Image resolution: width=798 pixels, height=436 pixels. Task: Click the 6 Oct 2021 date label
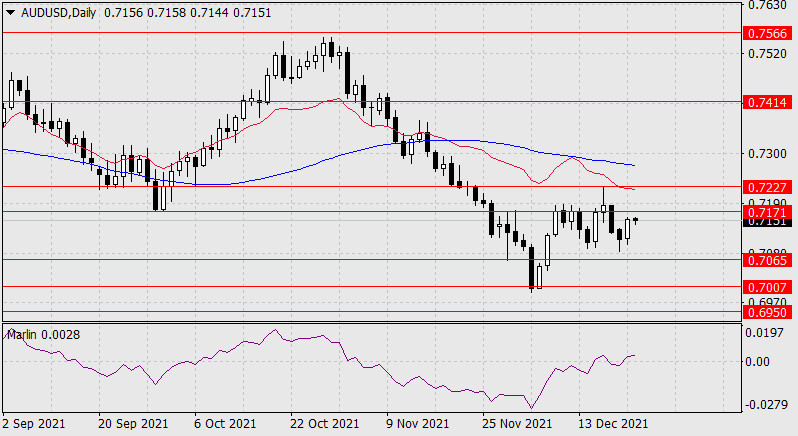coord(225,424)
